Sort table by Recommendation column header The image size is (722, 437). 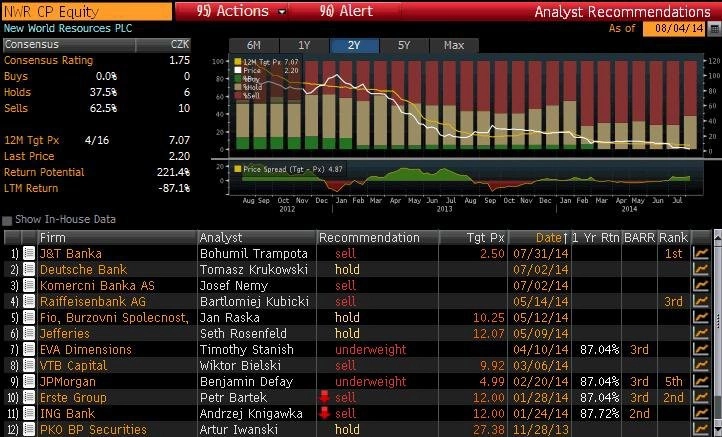(378, 238)
